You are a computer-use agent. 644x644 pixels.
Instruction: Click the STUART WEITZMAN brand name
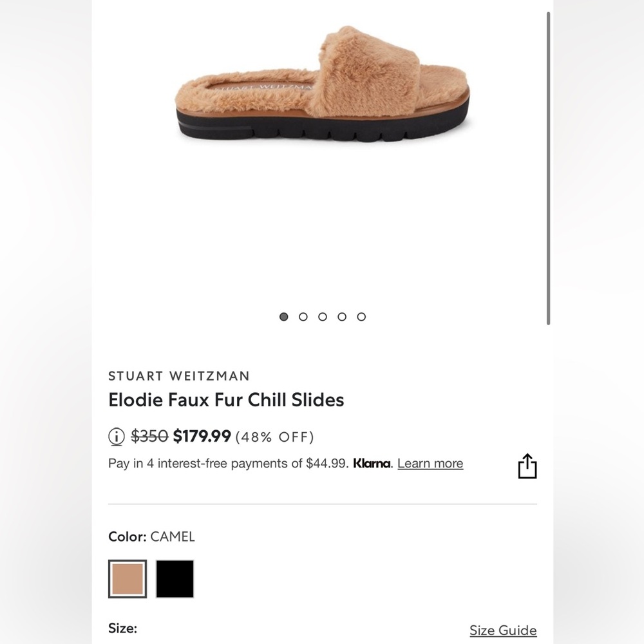coord(179,376)
